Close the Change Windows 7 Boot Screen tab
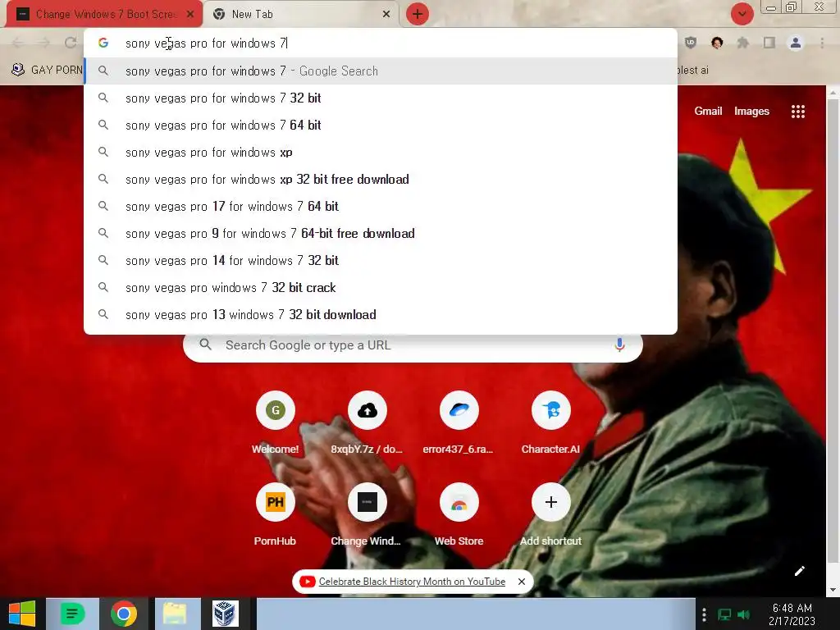This screenshot has height=630, width=840. (x=190, y=15)
